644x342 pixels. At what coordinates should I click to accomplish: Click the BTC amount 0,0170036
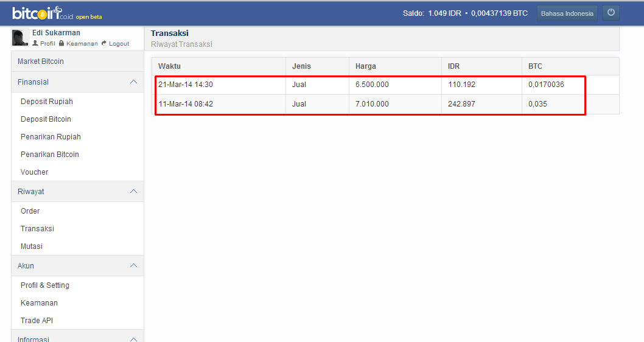pos(546,85)
